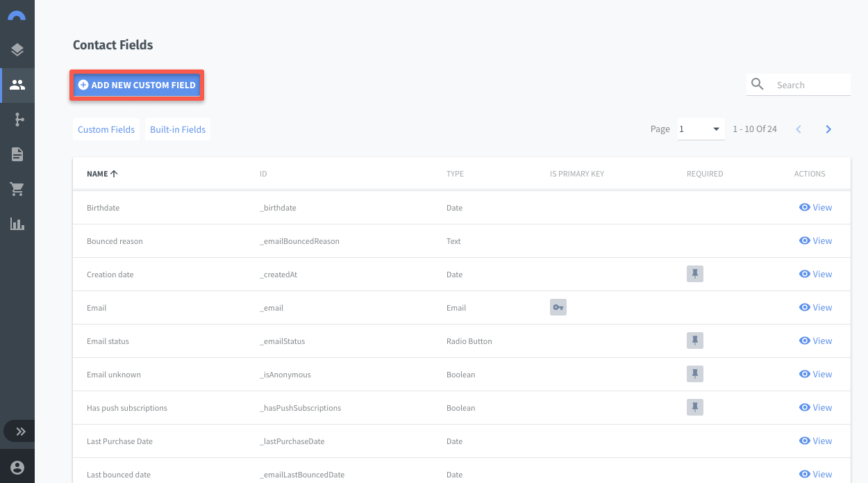Go to previous page arrow
Image resolution: width=868 pixels, height=483 pixels.
pyautogui.click(x=799, y=129)
